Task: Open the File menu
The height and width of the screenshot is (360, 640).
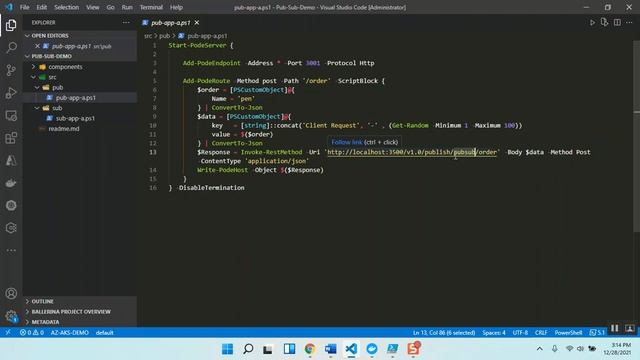Action: [24, 7]
